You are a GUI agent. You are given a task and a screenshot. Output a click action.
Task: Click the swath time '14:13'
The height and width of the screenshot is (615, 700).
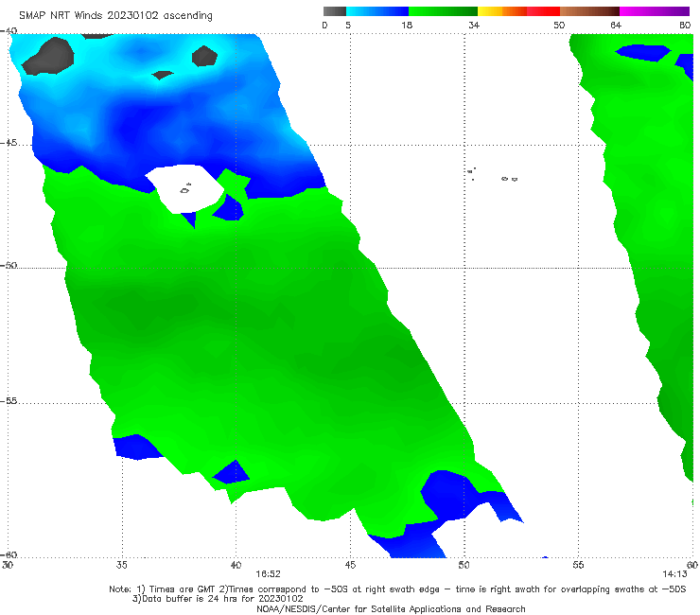pos(674,574)
